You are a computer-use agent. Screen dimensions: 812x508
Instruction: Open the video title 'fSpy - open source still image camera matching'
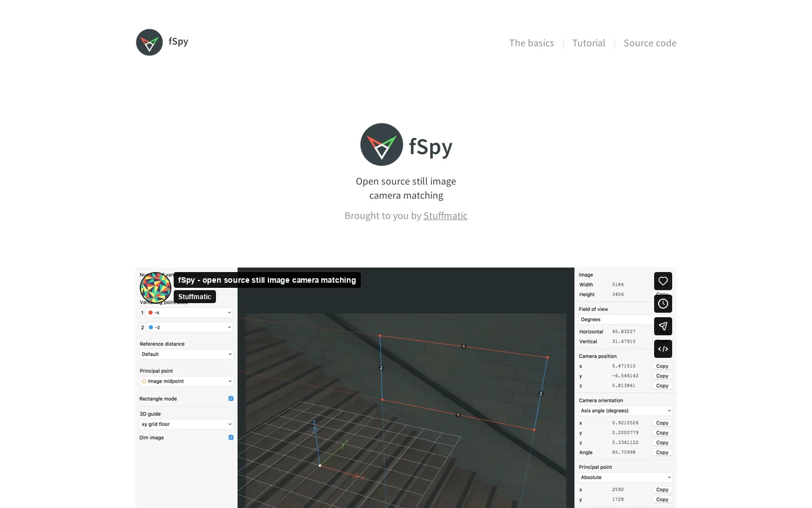coord(267,280)
